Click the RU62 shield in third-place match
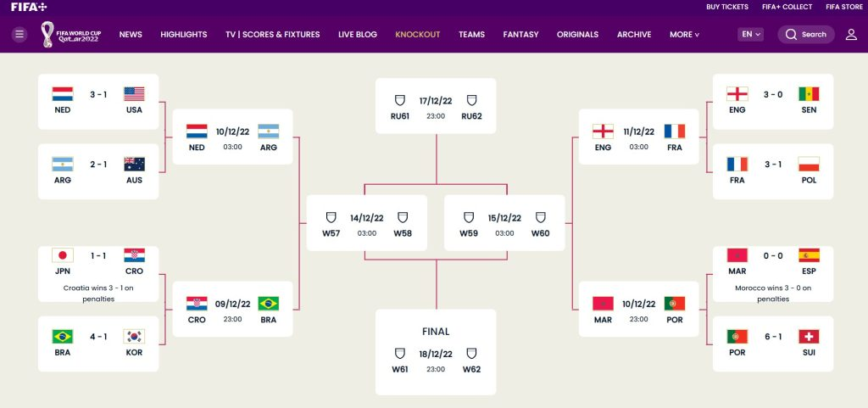The image size is (868, 408). click(471, 100)
